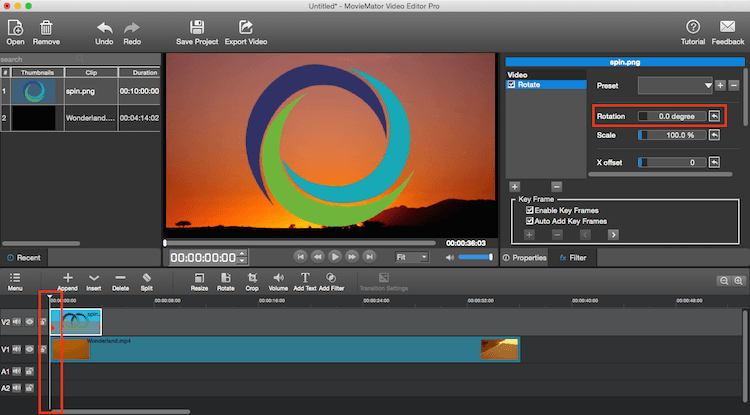Viewport: 750px width, 415px height.
Task: Toggle the Rotate filter checkbox
Action: click(511, 84)
